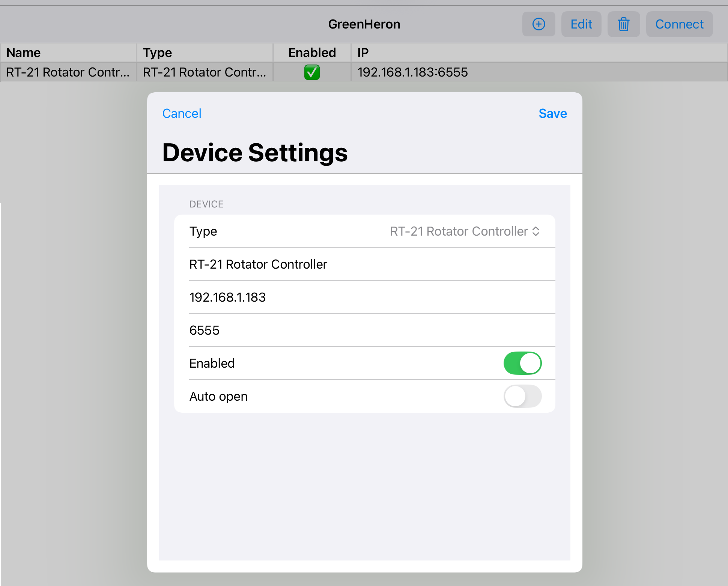
Task: Select the RT-21 Rotator row name cell
Action: point(68,72)
